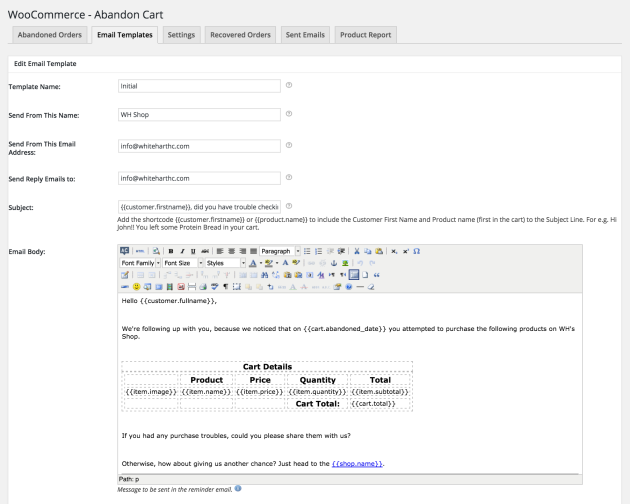Click into the Template Name field
Image resolution: width=630 pixels, height=504 pixels.
coord(199,86)
